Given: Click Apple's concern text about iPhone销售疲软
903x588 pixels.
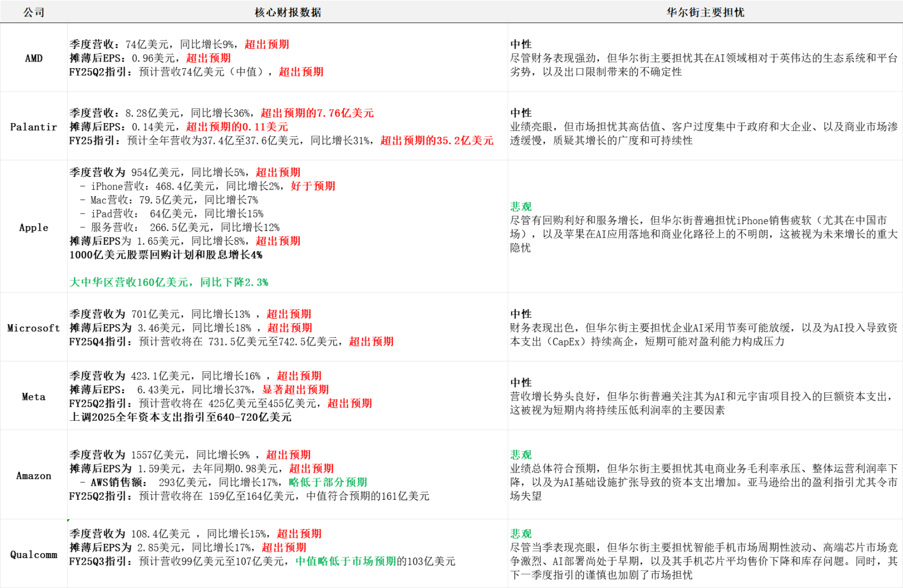Looking at the screenshot, I should tap(704, 234).
